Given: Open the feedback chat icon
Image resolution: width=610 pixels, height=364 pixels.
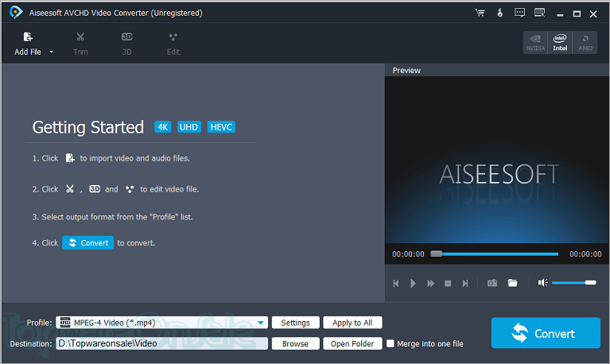Looking at the screenshot, I should (x=520, y=13).
